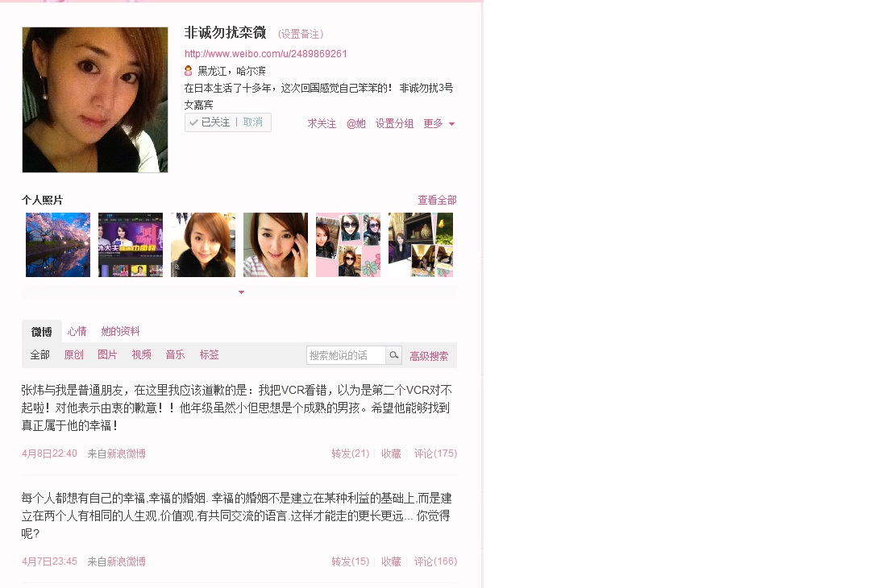877x588 pixels.
Task: View all photos via 查看全部
Action: click(438, 200)
